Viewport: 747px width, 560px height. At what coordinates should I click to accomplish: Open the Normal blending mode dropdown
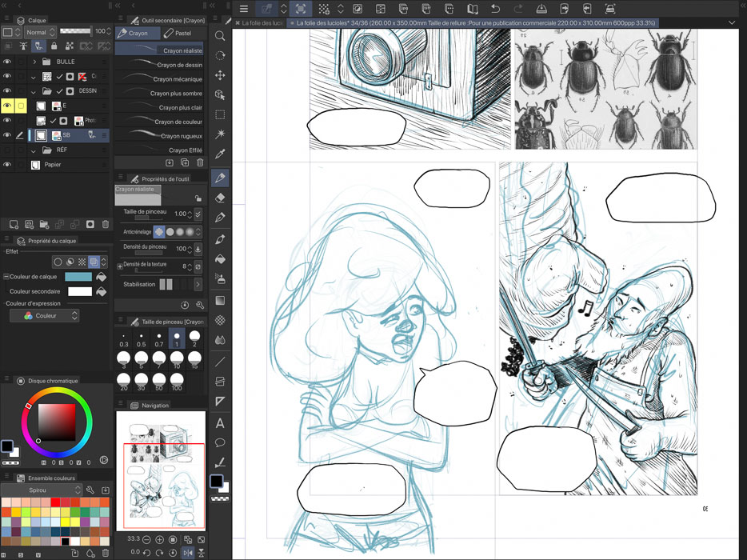tap(40, 33)
